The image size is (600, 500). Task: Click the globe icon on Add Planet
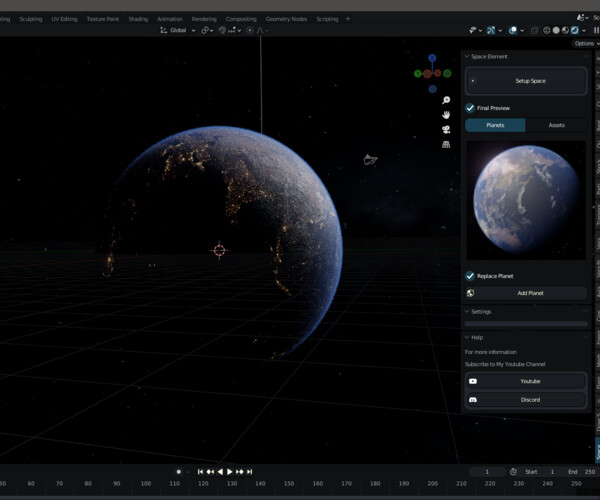tap(471, 293)
